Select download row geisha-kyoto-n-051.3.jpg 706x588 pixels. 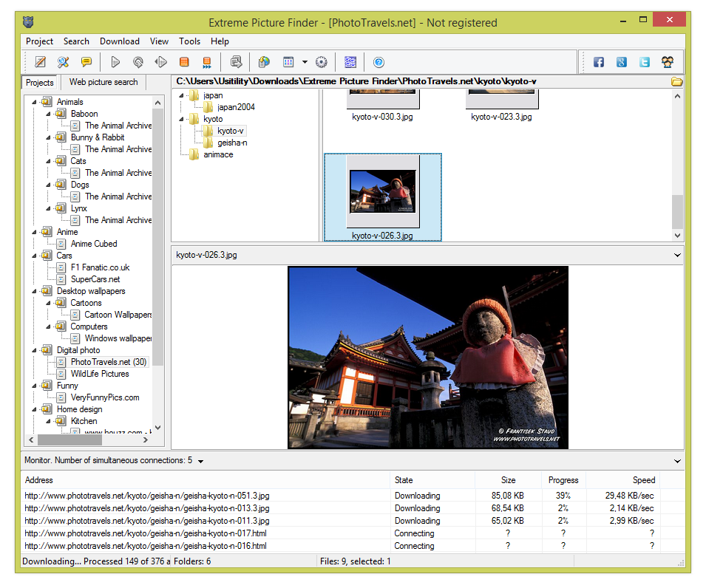pos(353,496)
